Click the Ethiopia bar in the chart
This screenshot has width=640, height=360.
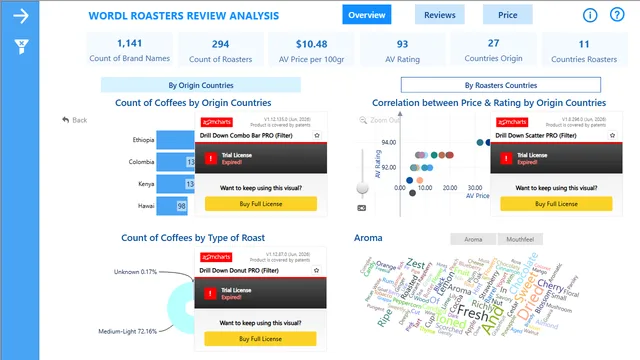click(176, 140)
